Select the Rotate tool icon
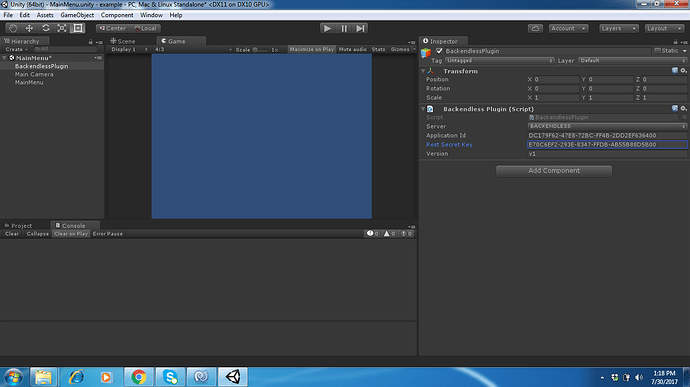 coord(46,28)
